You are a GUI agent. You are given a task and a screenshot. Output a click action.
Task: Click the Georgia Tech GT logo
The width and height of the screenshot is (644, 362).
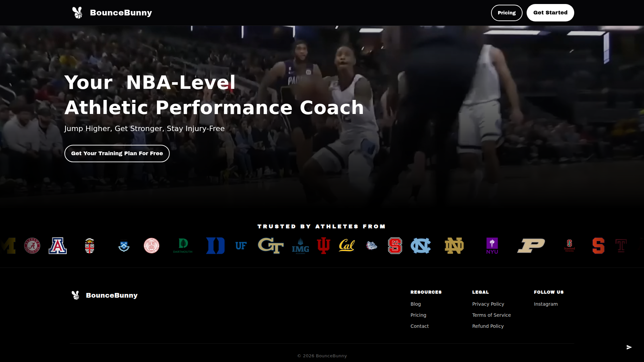point(271,246)
